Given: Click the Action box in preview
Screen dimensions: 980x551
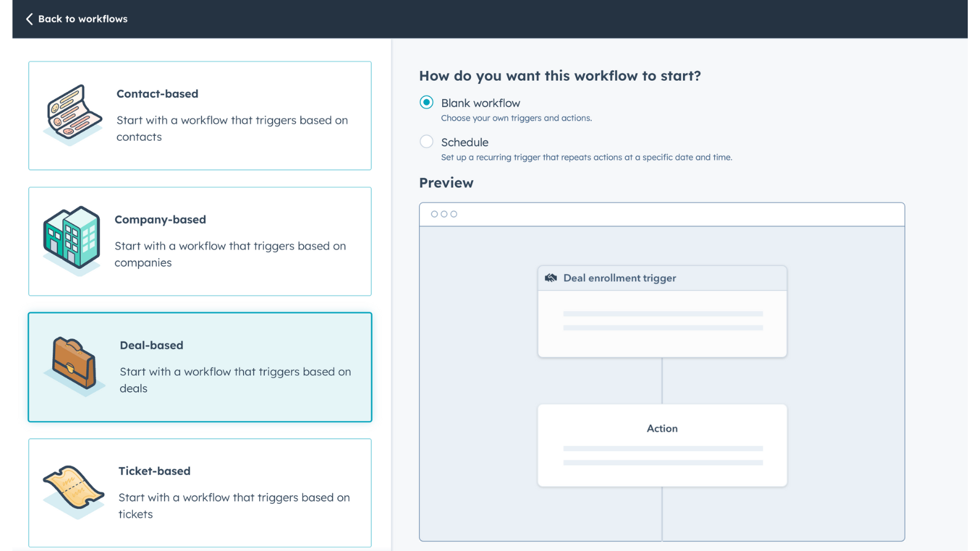Looking at the screenshot, I should (x=662, y=445).
